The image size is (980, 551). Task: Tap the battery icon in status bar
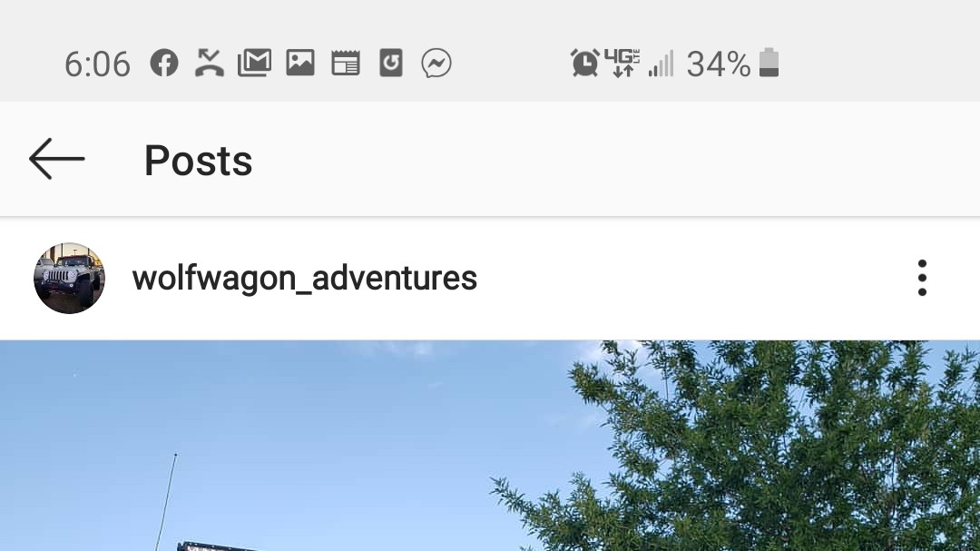point(769,63)
